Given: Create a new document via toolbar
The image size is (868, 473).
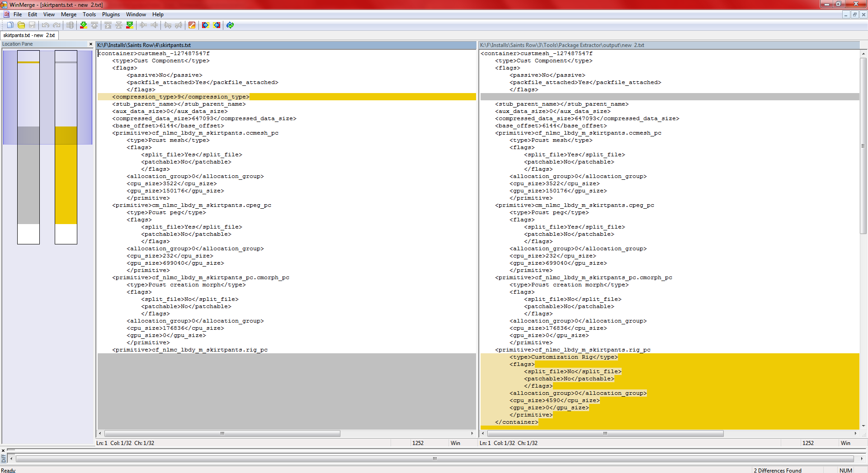Looking at the screenshot, I should click(10, 25).
